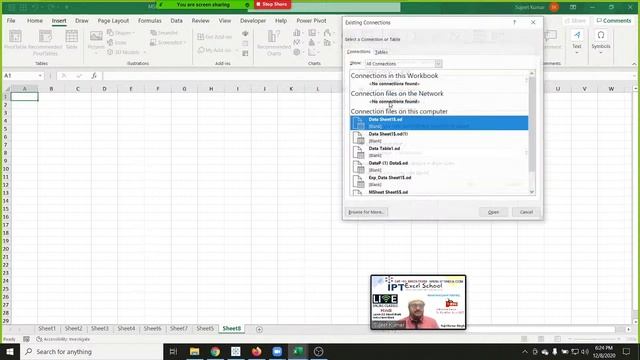Click the hierarchy chart icon
The height and width of the screenshot is (360, 640).
click(313, 33)
